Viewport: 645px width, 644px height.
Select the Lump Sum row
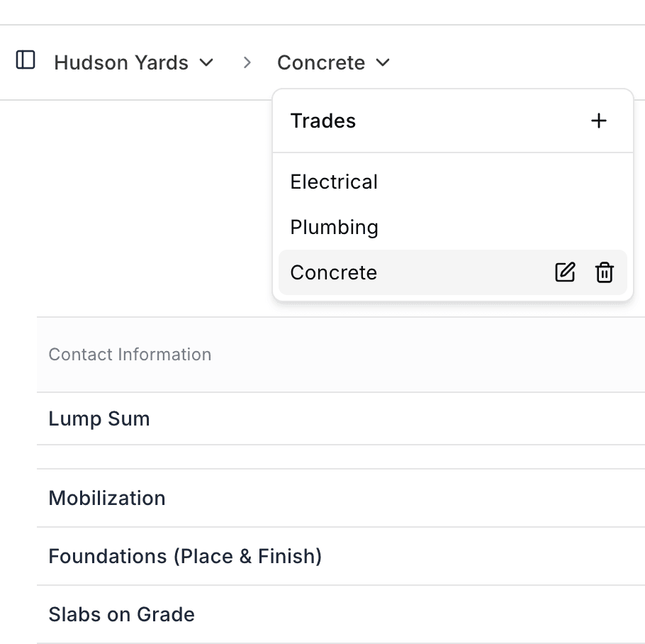pyautogui.click(x=99, y=418)
